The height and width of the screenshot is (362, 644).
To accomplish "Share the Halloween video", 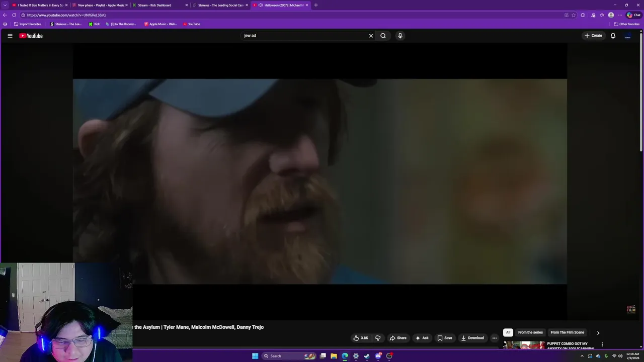I will 398,338.
